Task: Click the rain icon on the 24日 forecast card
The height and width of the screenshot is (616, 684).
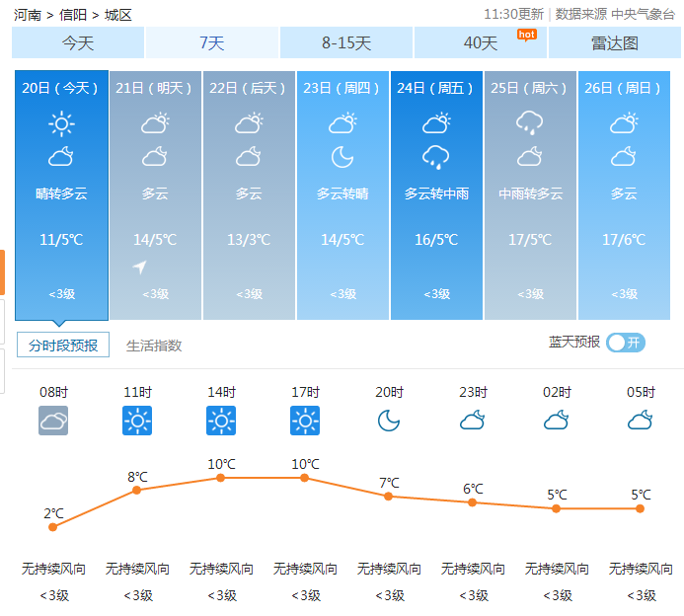Action: tap(436, 157)
